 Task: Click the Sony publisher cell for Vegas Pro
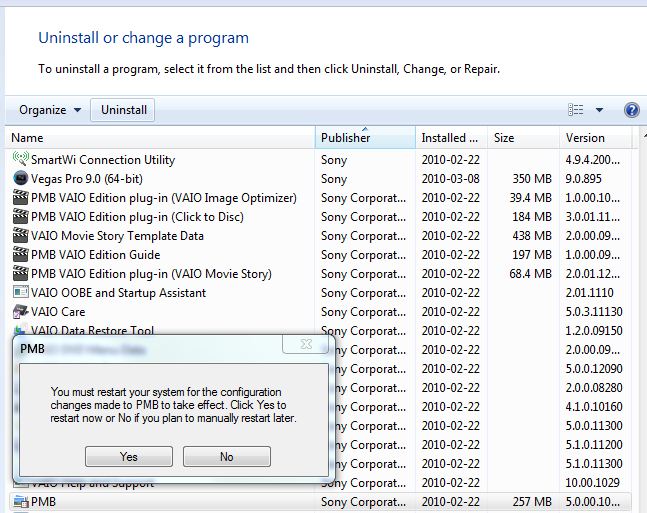coord(334,179)
